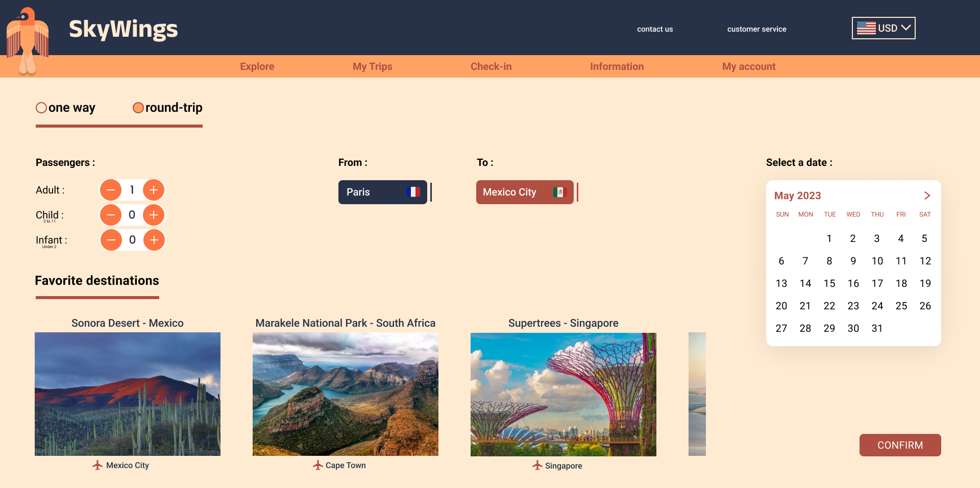
Task: Open the Explore tab
Action: 257,66
